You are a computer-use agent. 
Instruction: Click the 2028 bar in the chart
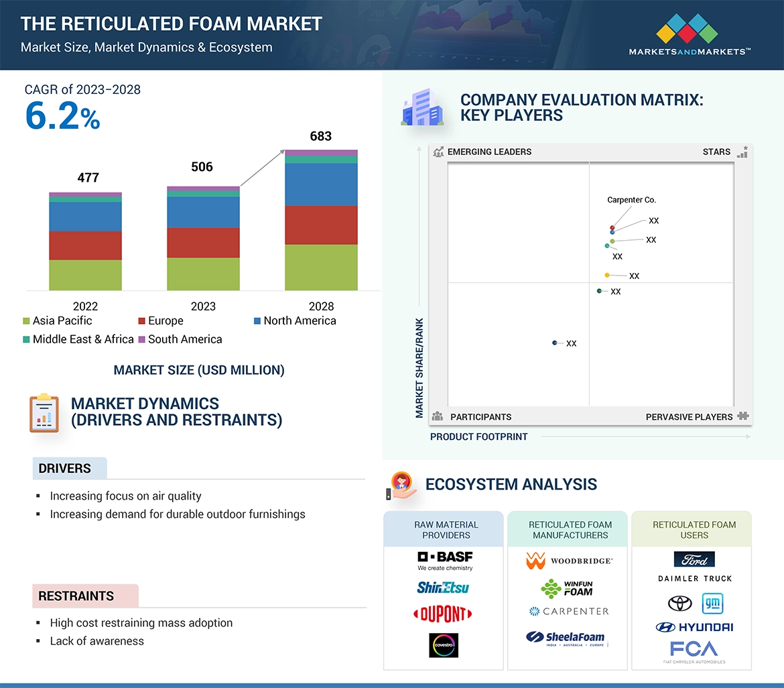click(x=321, y=221)
